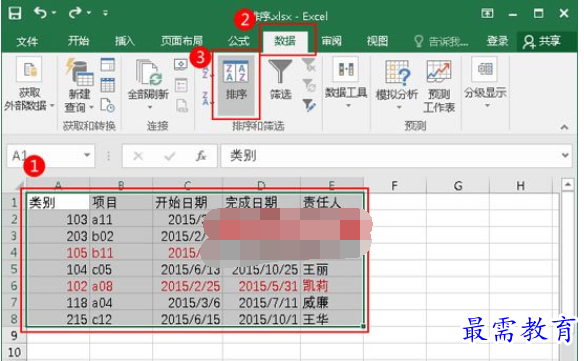
Task: Select the 数据 ribbon tab
Action: point(285,41)
